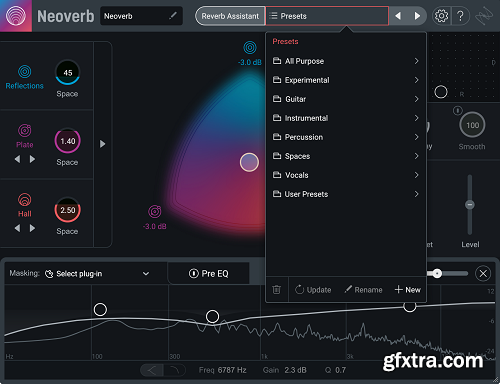Image resolution: width=500 pixels, height=384 pixels.
Task: Expand advanced panel with right arrow
Action: click(x=103, y=144)
